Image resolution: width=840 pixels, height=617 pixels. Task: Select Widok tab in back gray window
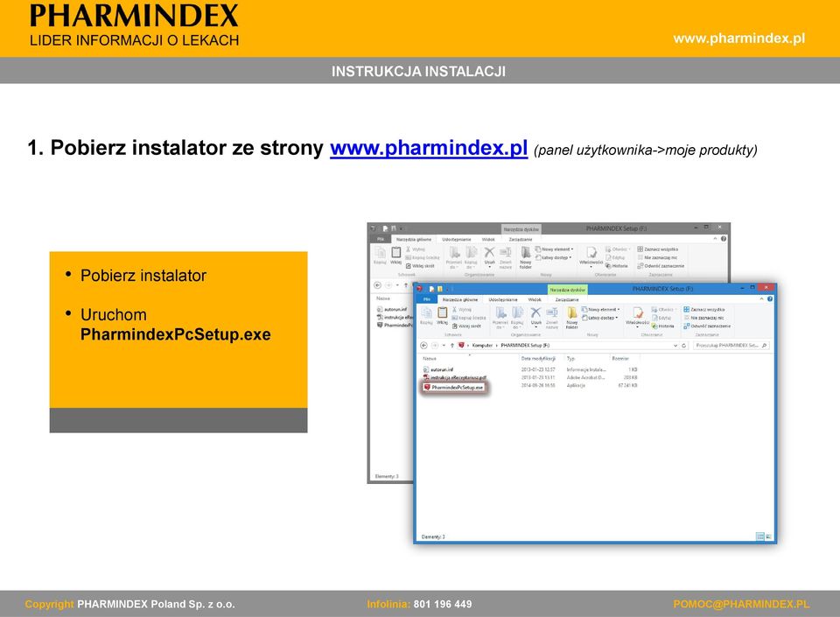[x=488, y=240]
